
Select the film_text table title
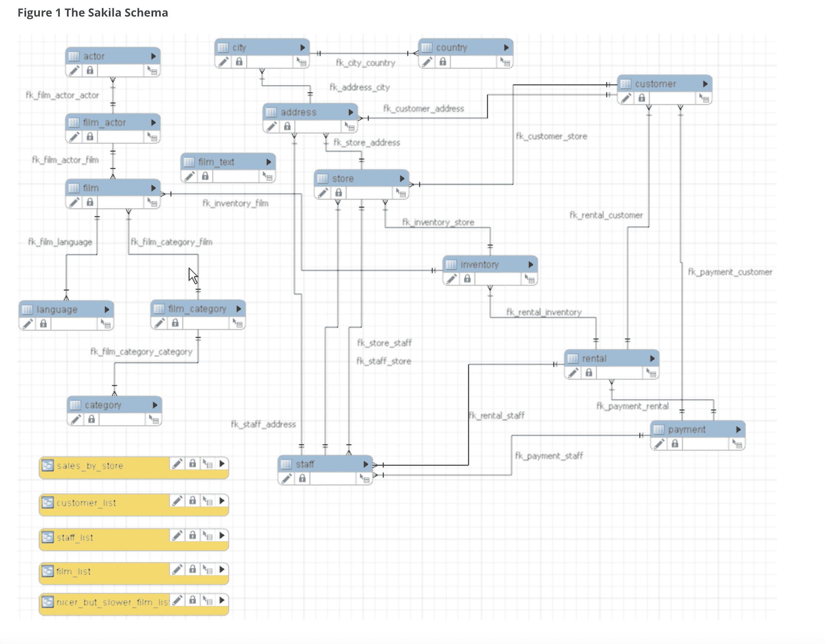[216, 162]
